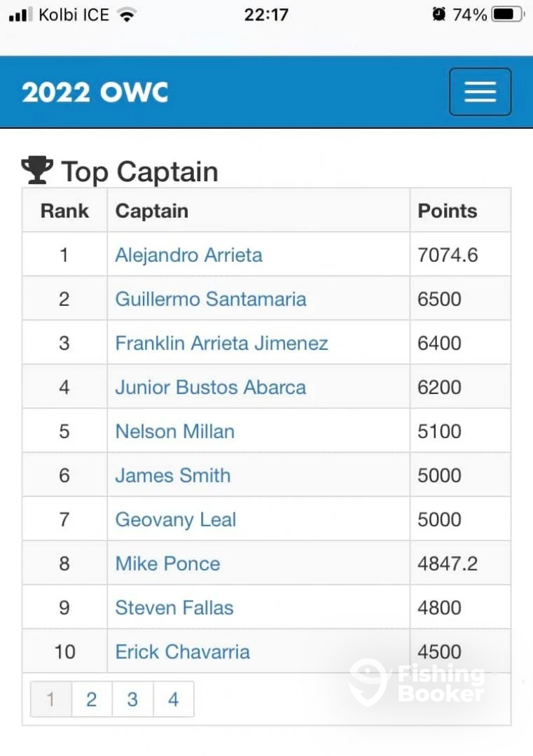Tap the battery icon in status bar
This screenshot has width=533, height=756.
click(508, 15)
